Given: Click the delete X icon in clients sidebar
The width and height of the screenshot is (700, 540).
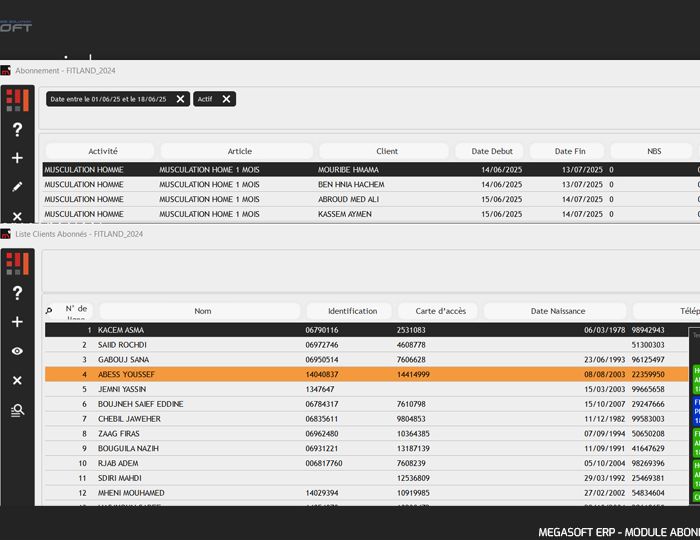Looking at the screenshot, I should point(17,381).
